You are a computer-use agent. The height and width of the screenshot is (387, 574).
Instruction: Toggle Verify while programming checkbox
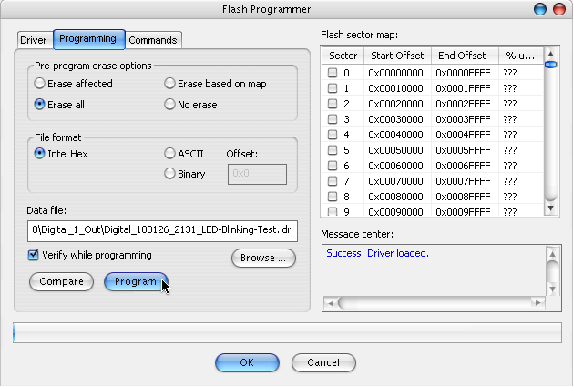(x=33, y=254)
